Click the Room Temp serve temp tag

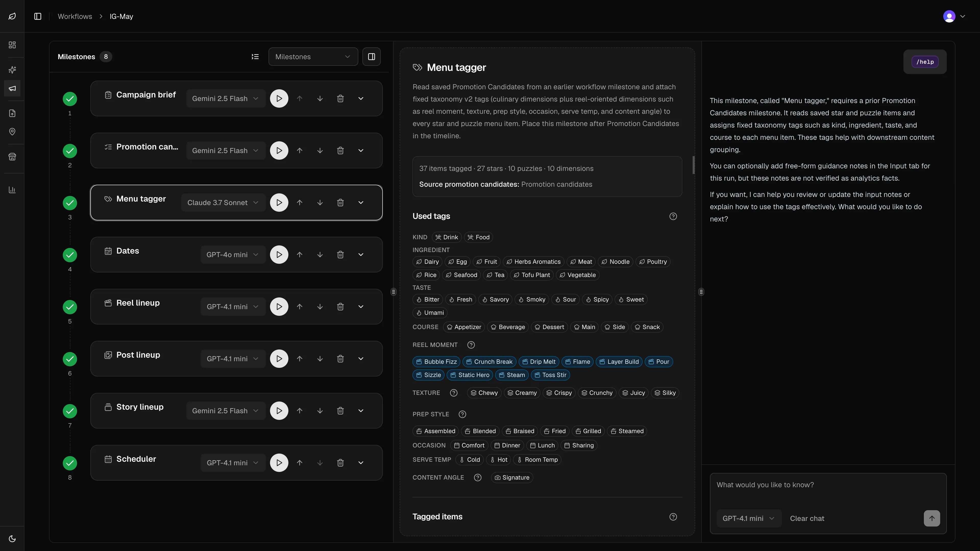click(x=537, y=460)
